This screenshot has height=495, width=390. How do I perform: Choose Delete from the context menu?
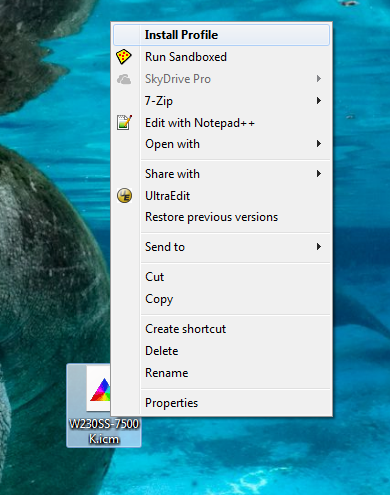point(221,351)
